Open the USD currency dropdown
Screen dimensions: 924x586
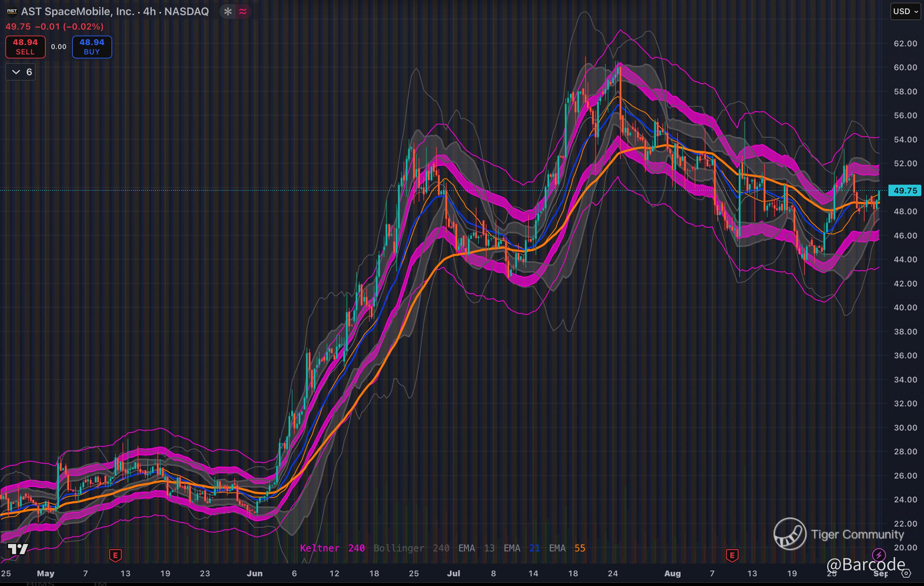[x=905, y=11]
